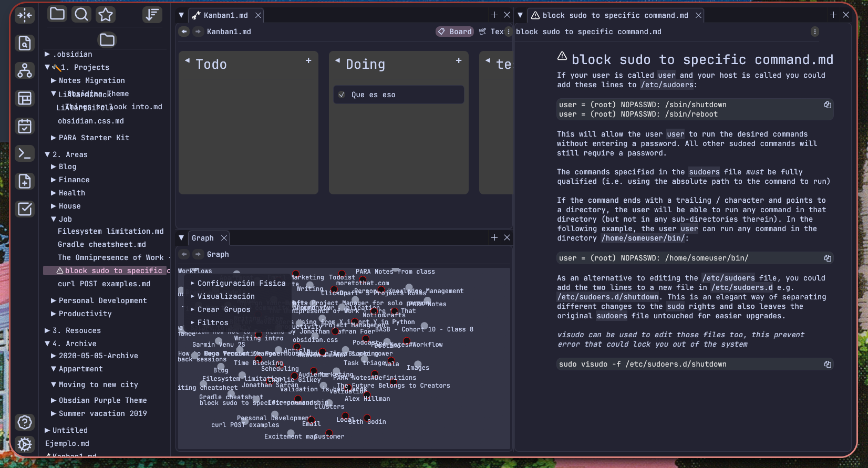868x468 pixels.
Task: Create a new folder in the explorer
Action: pyautogui.click(x=107, y=39)
